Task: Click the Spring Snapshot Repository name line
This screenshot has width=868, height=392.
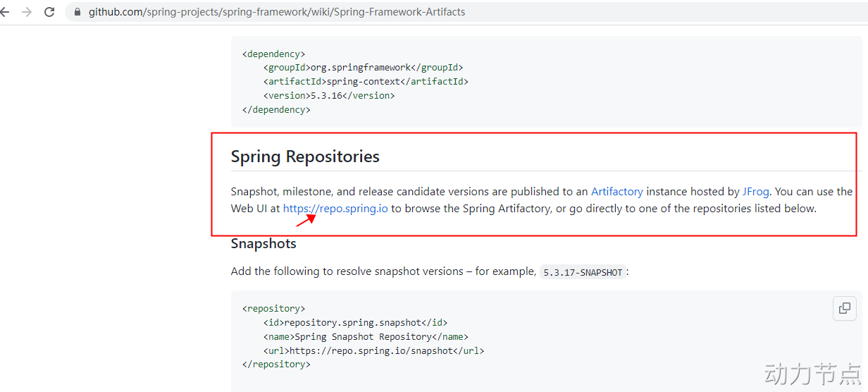Action: (x=366, y=336)
